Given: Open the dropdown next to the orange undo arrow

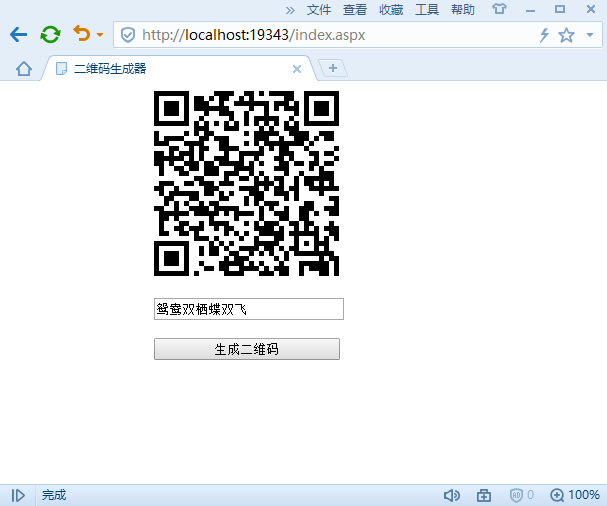Looking at the screenshot, I should pyautogui.click(x=100, y=35).
